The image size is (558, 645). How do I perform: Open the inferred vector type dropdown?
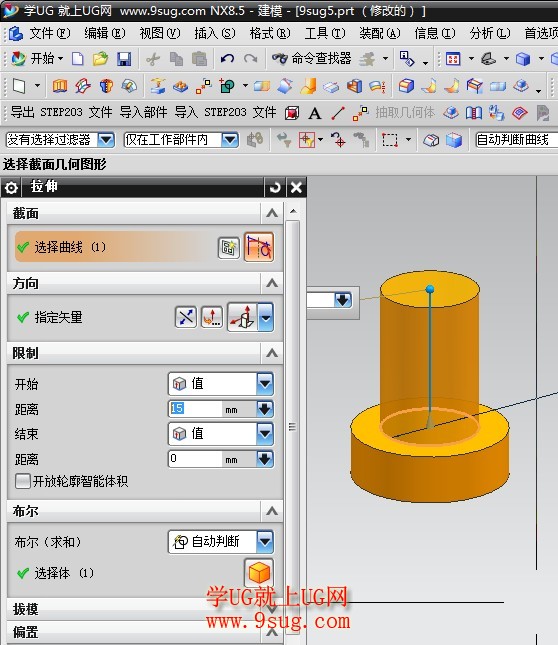coord(266,317)
